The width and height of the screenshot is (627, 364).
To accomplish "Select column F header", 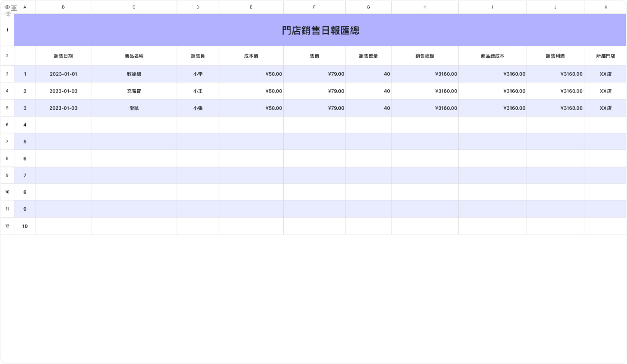I will pyautogui.click(x=314, y=7).
